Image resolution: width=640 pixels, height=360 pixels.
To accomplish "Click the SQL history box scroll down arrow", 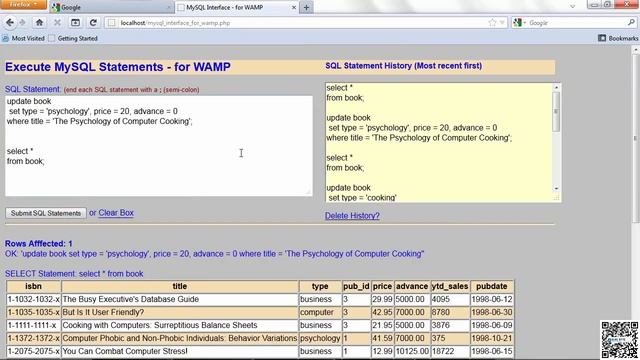I will click(x=556, y=189).
